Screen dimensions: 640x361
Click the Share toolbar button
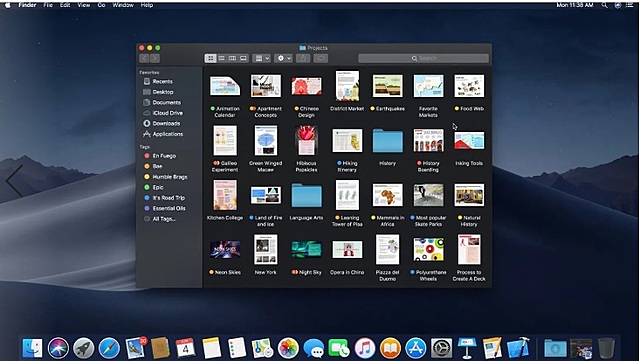coord(303,58)
